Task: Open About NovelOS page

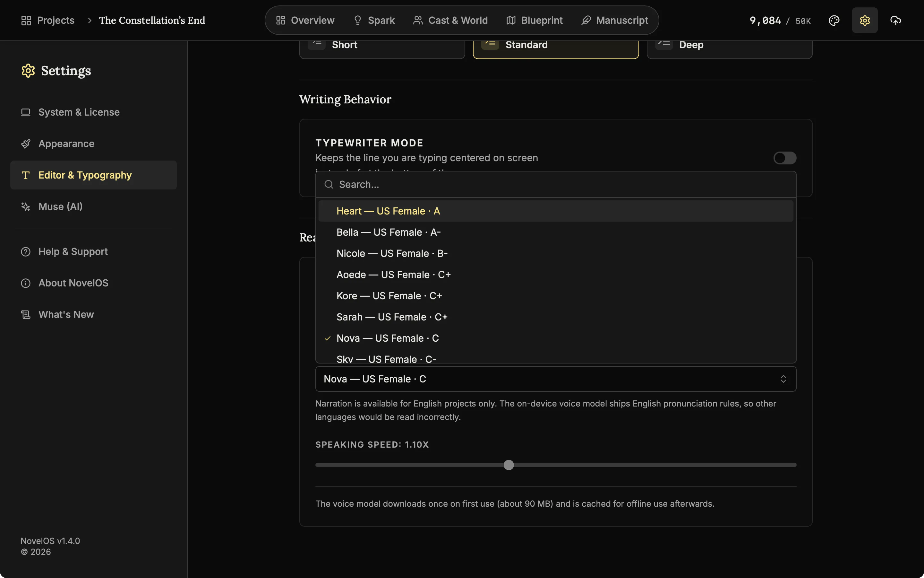Action: (94, 283)
